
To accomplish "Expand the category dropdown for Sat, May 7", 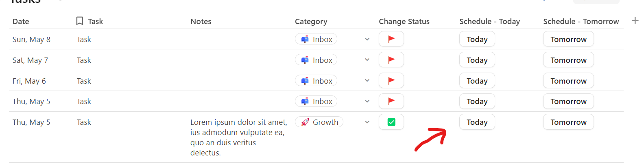I will pos(367,60).
